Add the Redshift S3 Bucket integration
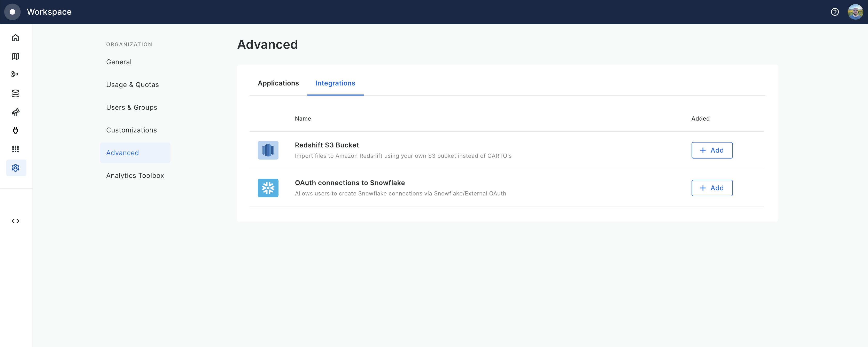The image size is (868, 347). [x=712, y=150]
